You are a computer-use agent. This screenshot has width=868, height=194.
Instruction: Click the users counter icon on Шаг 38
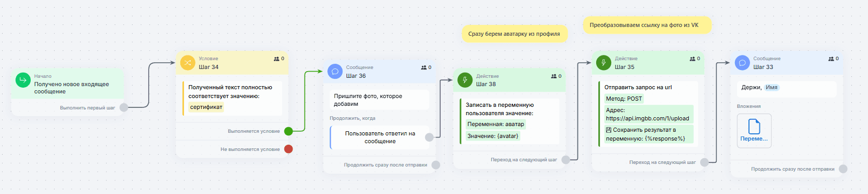[554, 76]
